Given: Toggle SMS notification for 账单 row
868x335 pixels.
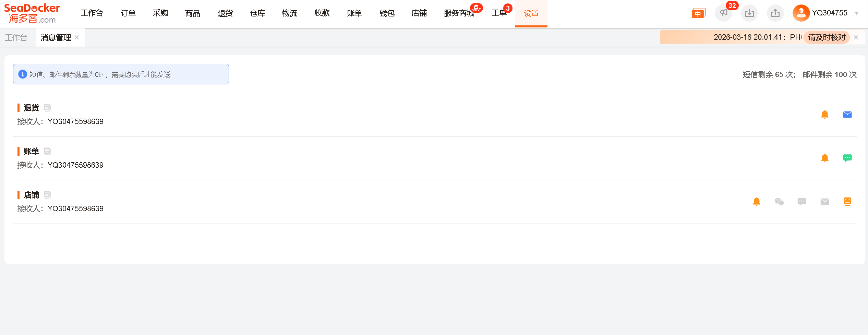Looking at the screenshot, I should [847, 158].
